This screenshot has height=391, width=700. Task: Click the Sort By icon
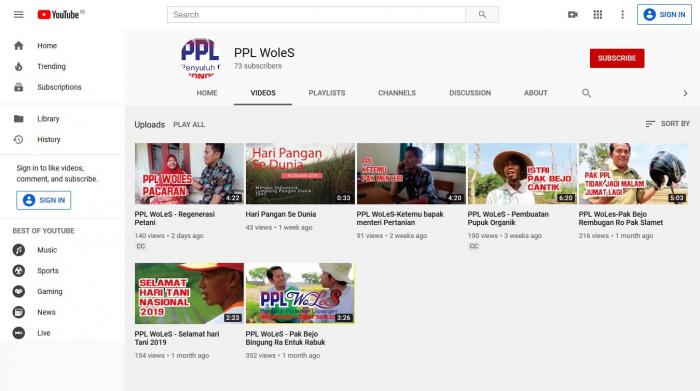tap(650, 124)
